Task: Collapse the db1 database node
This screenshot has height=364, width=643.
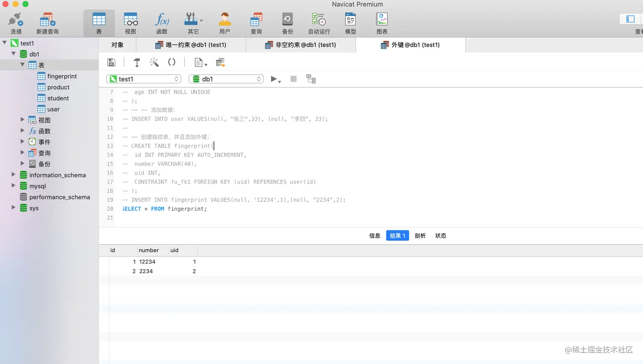Action: pos(14,54)
